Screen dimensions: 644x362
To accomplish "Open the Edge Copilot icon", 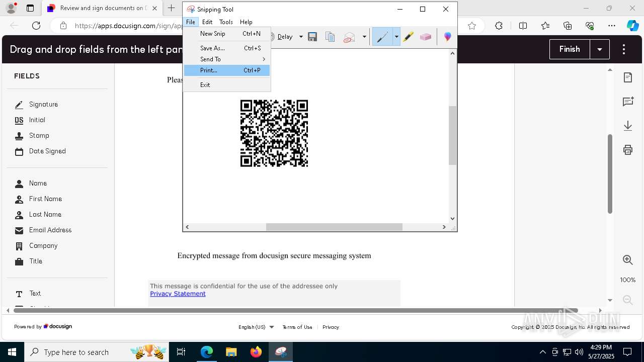I will pyautogui.click(x=632, y=26).
